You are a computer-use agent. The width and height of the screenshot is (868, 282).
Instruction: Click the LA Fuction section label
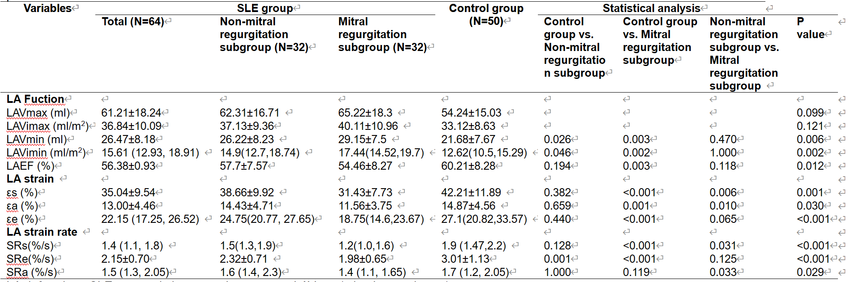click(x=35, y=99)
